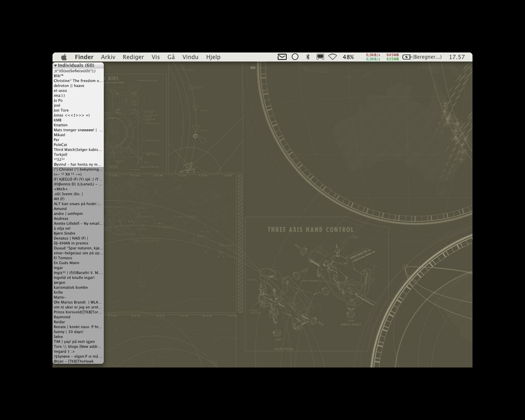Image resolution: width=525 pixels, height=420 pixels.
Task: Click the round sync status menu bar icon
Action: pyautogui.click(x=295, y=57)
